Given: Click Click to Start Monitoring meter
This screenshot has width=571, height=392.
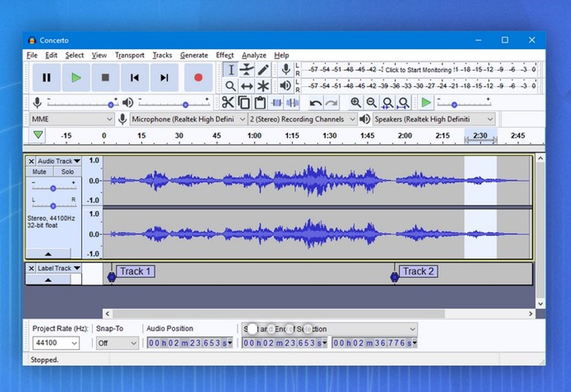Looking at the screenshot, I should 418,70.
